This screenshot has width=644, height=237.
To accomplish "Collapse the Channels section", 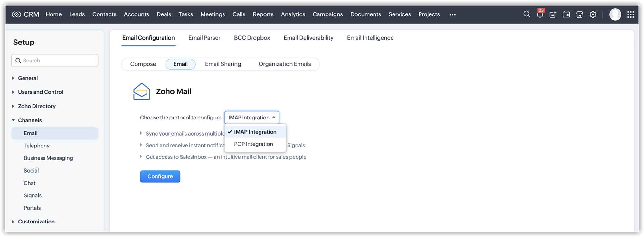I will pyautogui.click(x=13, y=120).
